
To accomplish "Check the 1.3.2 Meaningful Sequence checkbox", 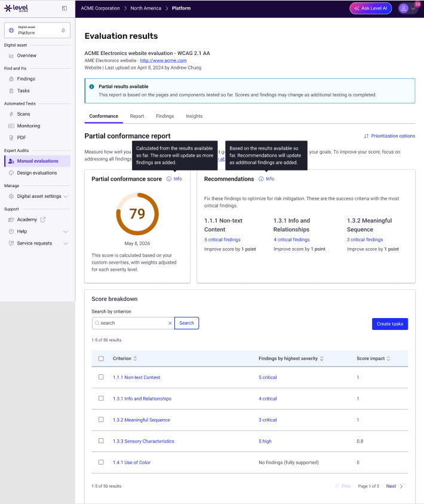I will pyautogui.click(x=101, y=420).
